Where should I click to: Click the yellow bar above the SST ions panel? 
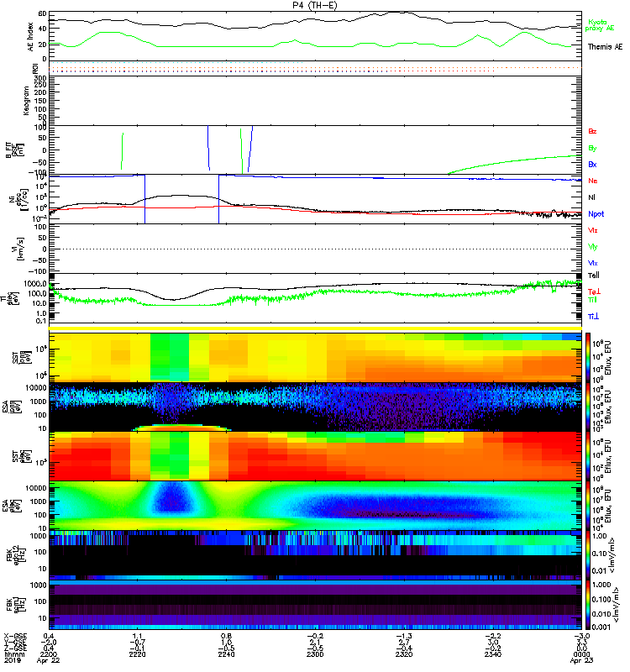[x=315, y=328]
